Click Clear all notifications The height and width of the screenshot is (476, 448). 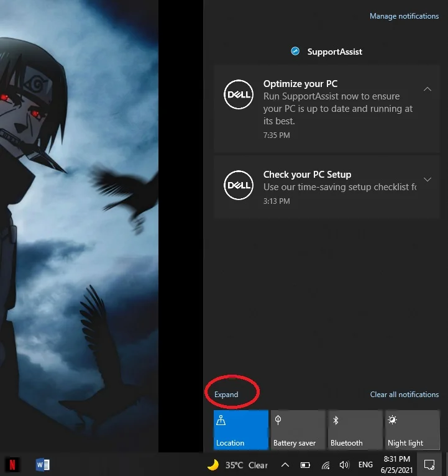405,395
